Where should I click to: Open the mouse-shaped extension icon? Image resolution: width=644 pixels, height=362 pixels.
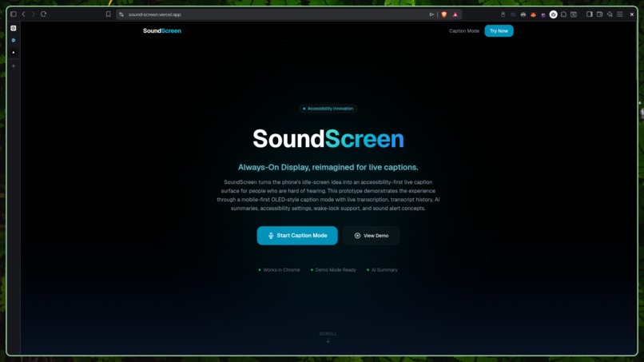pos(503,14)
